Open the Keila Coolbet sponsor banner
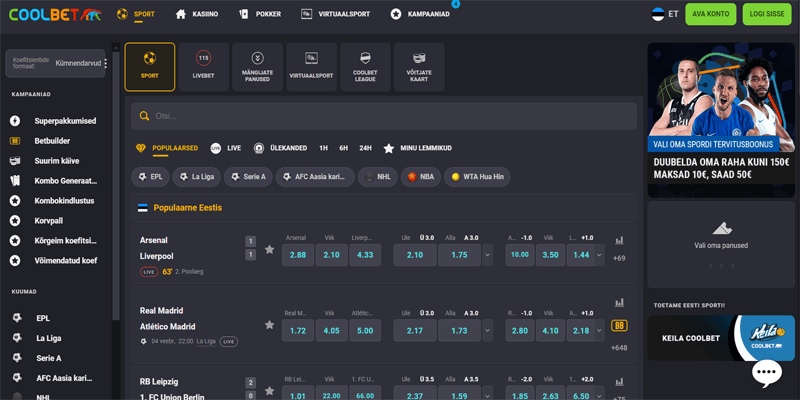The height and width of the screenshot is (400, 800). [721, 338]
